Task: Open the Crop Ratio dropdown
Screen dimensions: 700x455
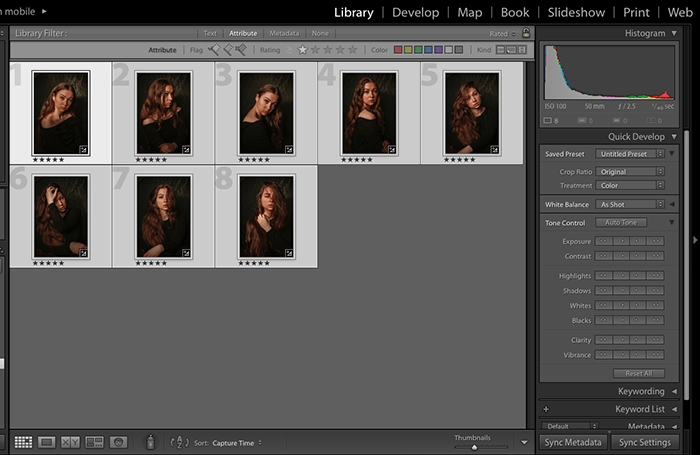Action: [x=629, y=171]
